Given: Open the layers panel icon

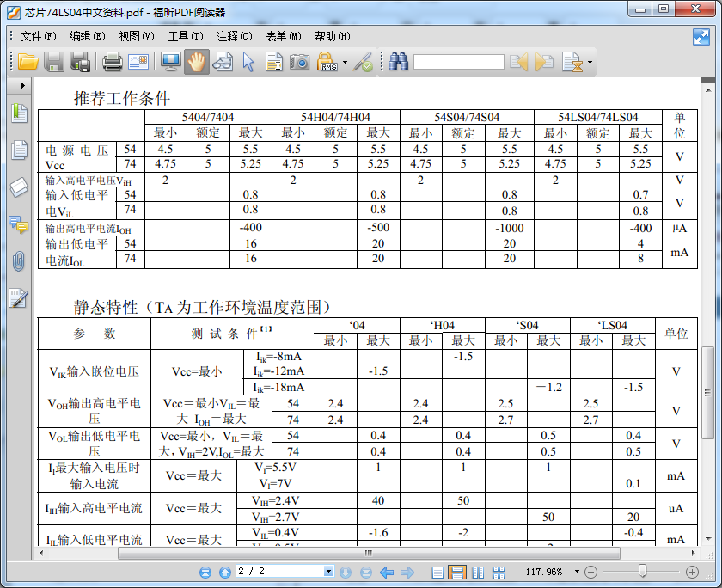Looking at the screenshot, I should pyautogui.click(x=19, y=187).
